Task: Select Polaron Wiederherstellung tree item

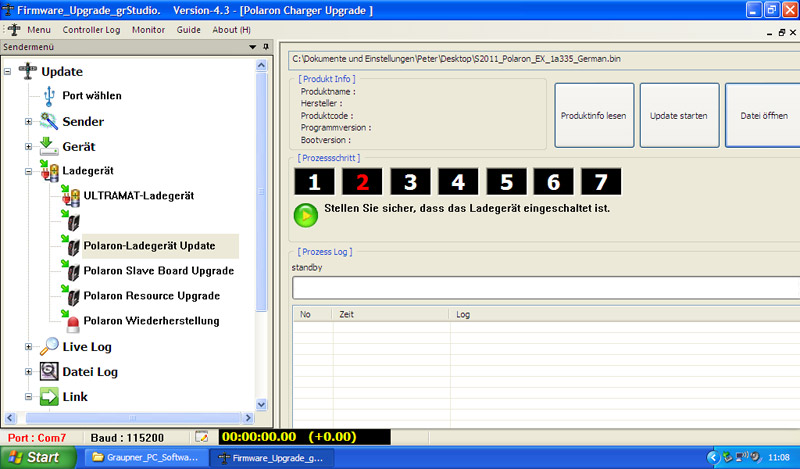Action: click(x=152, y=320)
